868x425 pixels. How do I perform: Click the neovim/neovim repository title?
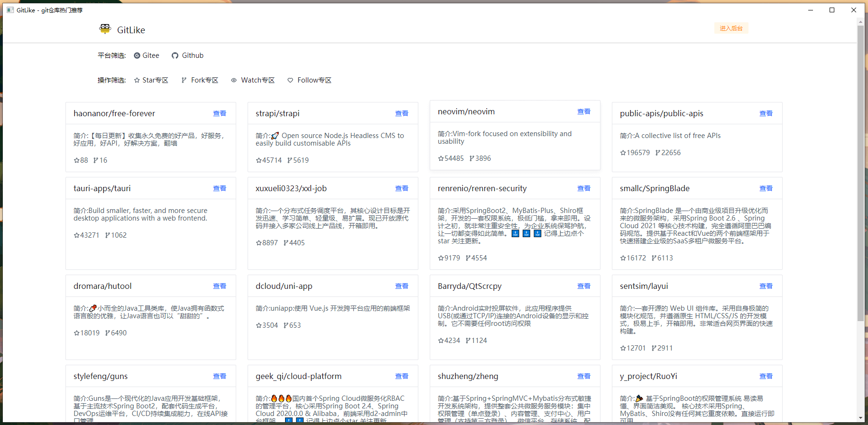[466, 111]
